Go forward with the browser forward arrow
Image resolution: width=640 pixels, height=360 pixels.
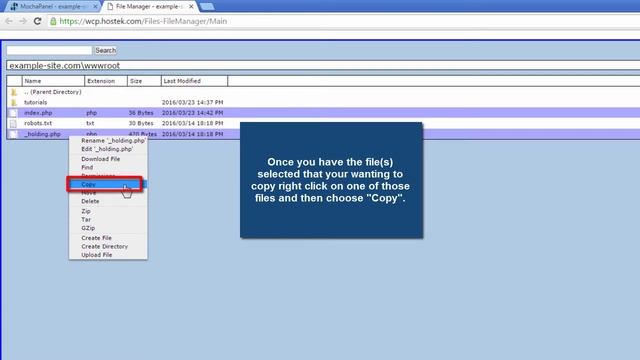pos(23,21)
